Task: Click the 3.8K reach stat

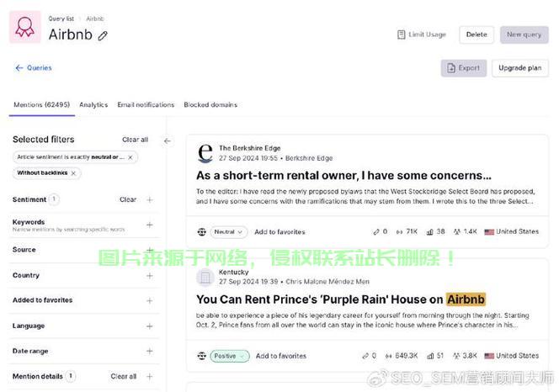Action: coord(465,356)
